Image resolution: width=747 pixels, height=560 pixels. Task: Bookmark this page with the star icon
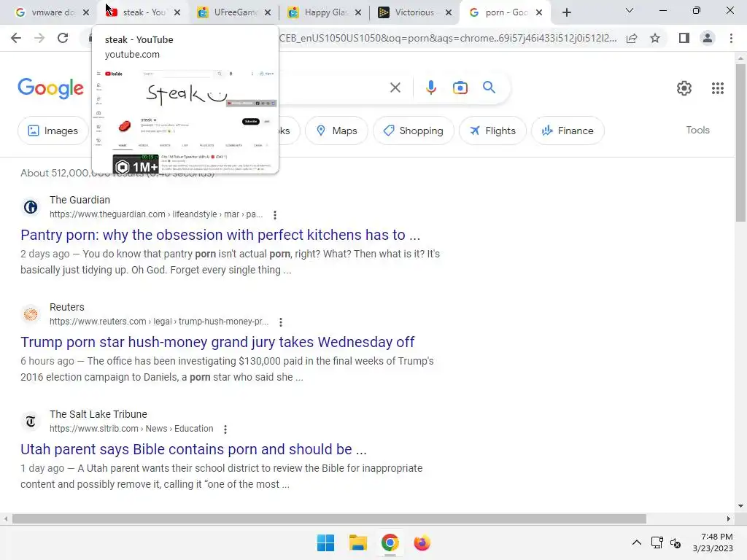(655, 38)
